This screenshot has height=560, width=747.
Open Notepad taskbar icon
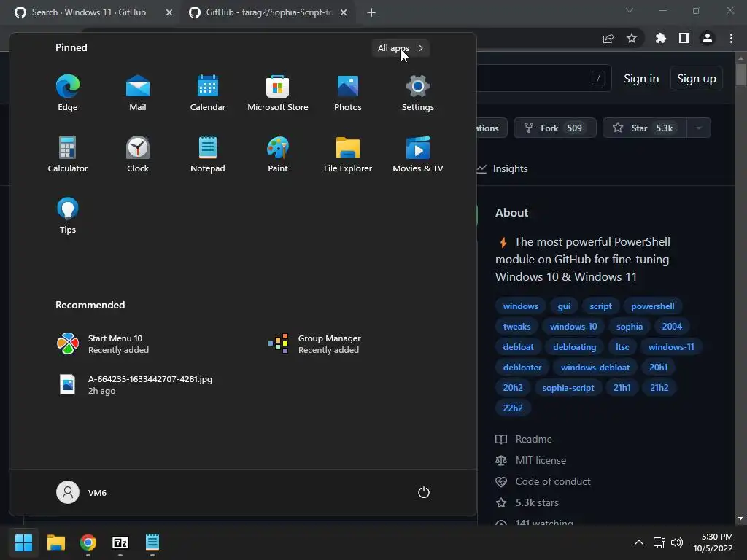(152, 542)
